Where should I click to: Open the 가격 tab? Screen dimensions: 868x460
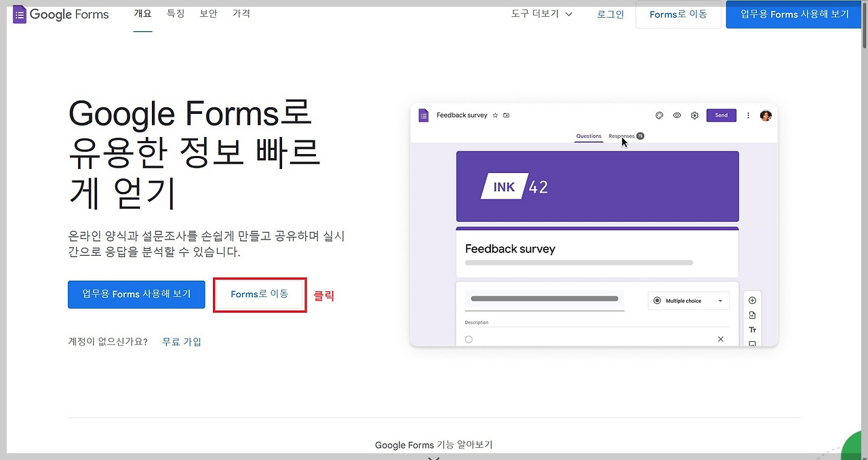pyautogui.click(x=241, y=14)
